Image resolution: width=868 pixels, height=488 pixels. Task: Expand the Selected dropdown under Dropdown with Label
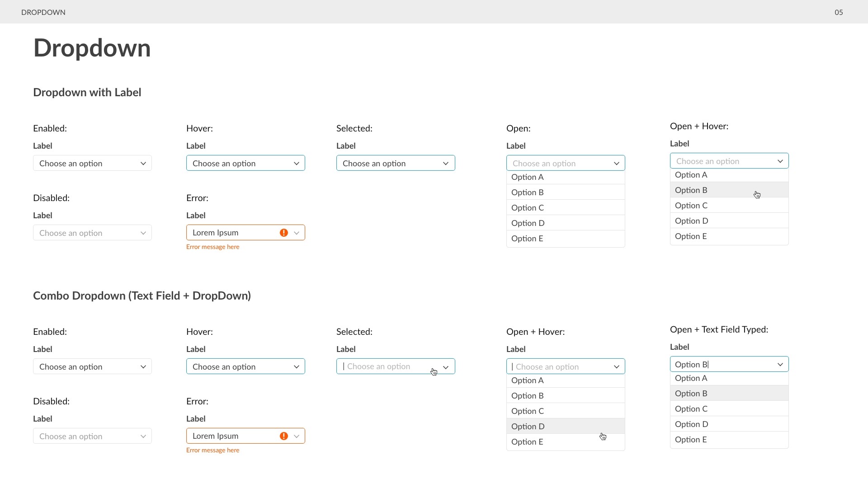click(x=396, y=163)
